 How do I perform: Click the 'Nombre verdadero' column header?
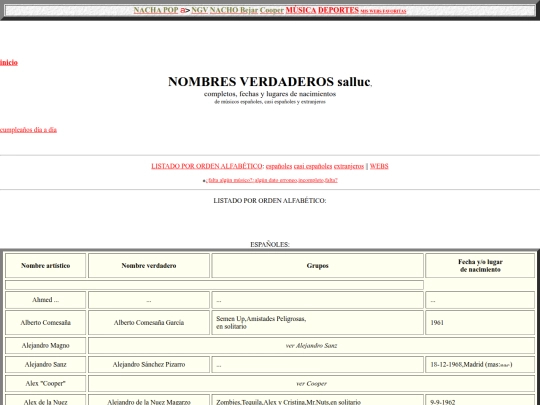point(149,266)
